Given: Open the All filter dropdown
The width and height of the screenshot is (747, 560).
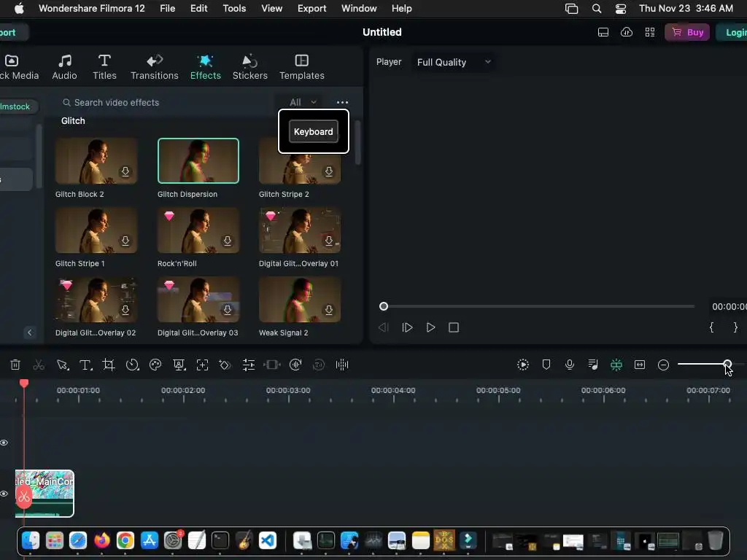Looking at the screenshot, I should pos(303,102).
